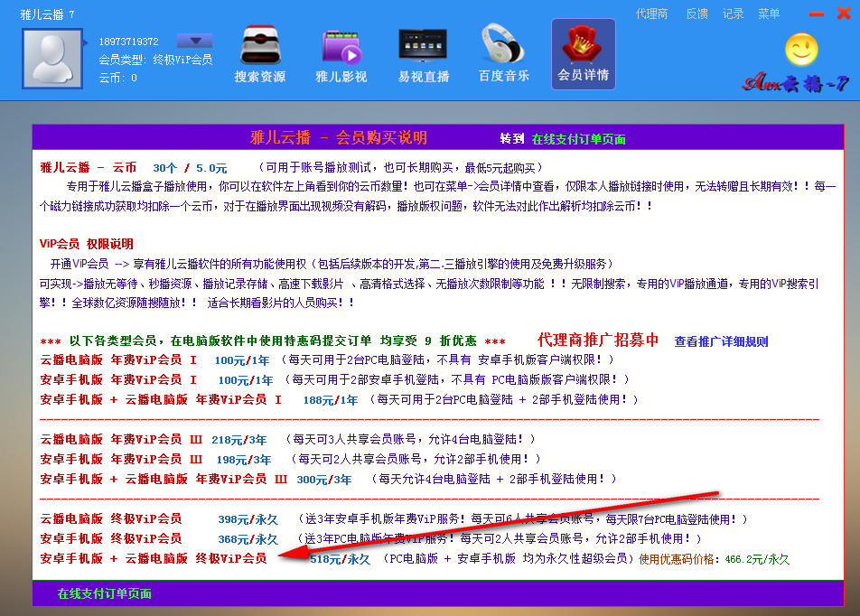Follow the top 在线支付订单页面 link
860x616 pixels.
579,139
